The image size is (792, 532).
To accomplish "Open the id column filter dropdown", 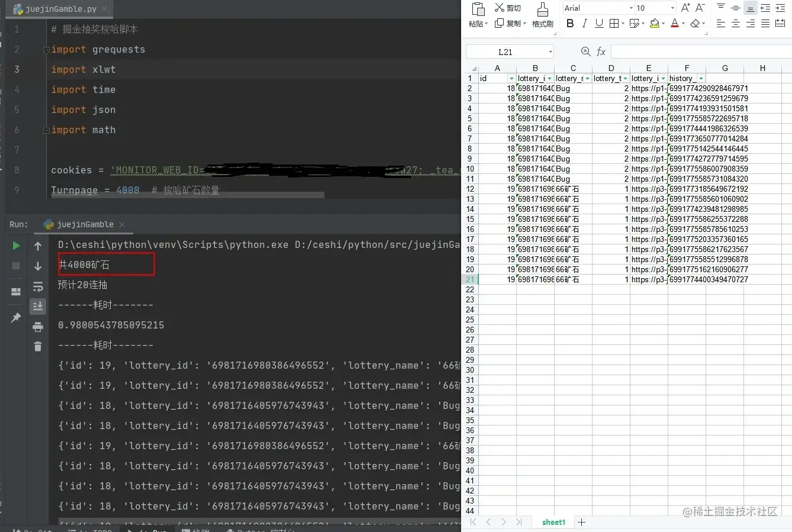I will (x=511, y=78).
